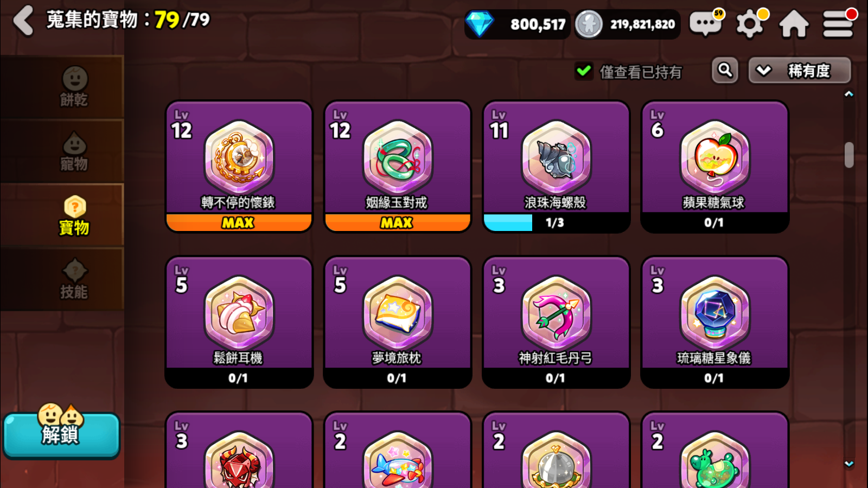Go back with the arrow icon

point(24,21)
